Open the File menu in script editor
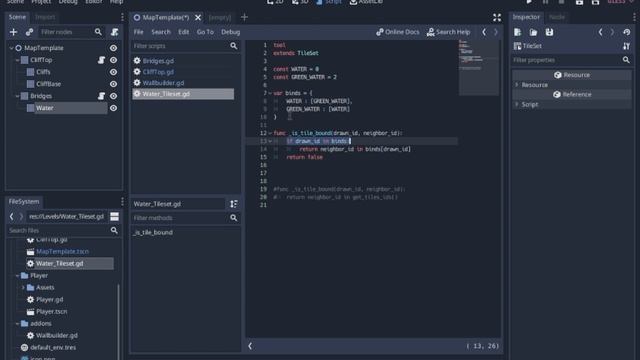This screenshot has width=640, height=360. 139,32
